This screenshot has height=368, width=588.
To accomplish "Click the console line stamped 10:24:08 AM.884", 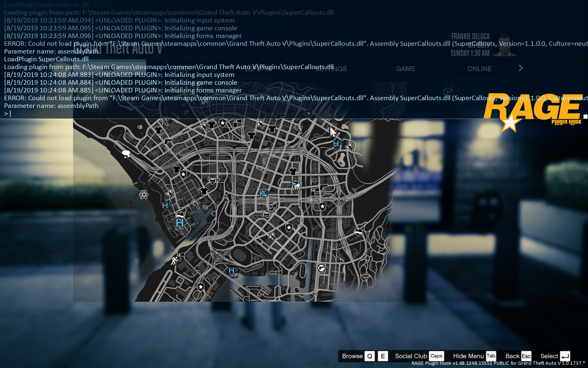I will click(x=120, y=83).
